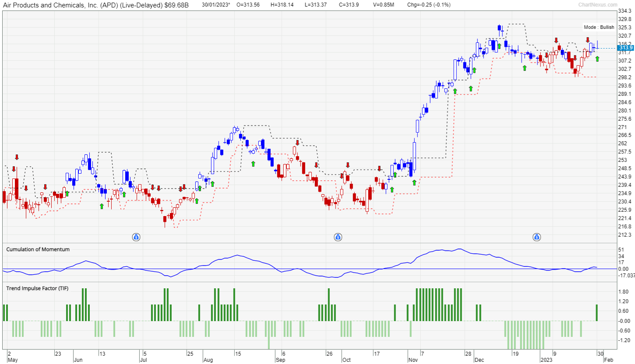This screenshot has height=364, width=635.
Task: Click the O=313.56 open value
Action: 248,5
